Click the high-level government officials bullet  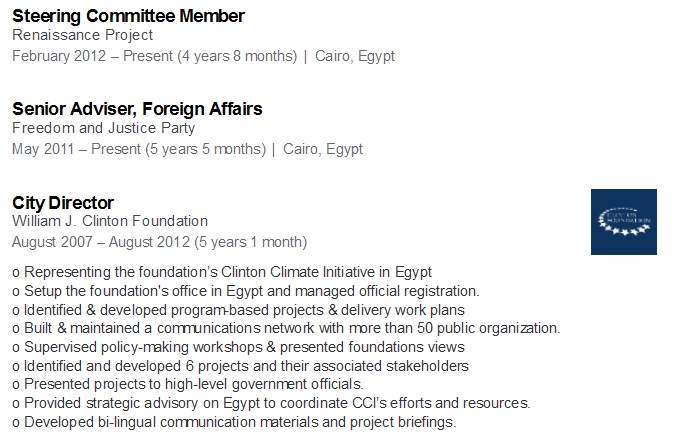(188, 384)
